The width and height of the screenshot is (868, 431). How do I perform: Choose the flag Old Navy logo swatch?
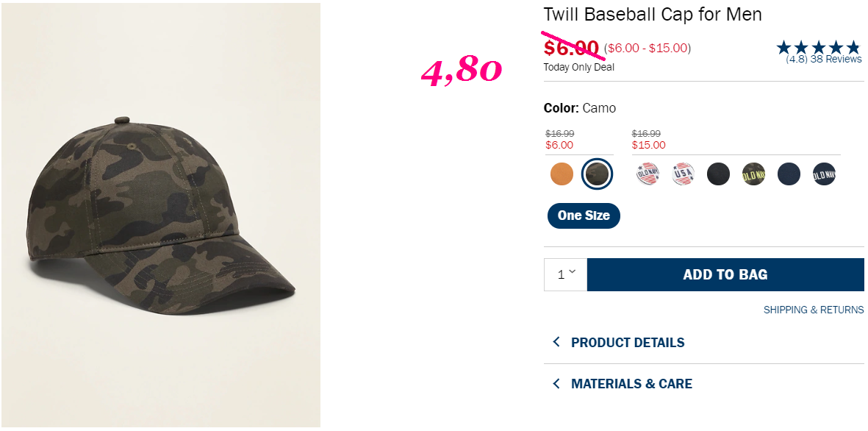click(648, 174)
